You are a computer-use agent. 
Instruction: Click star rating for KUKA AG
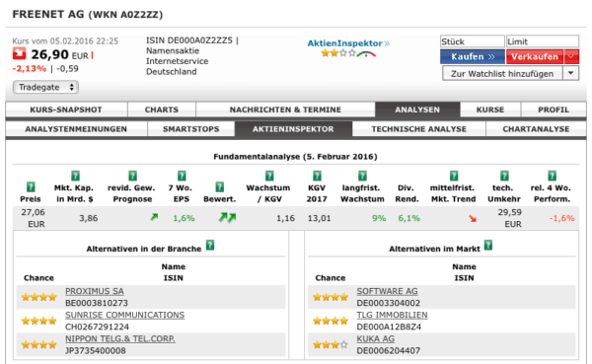pos(331,344)
